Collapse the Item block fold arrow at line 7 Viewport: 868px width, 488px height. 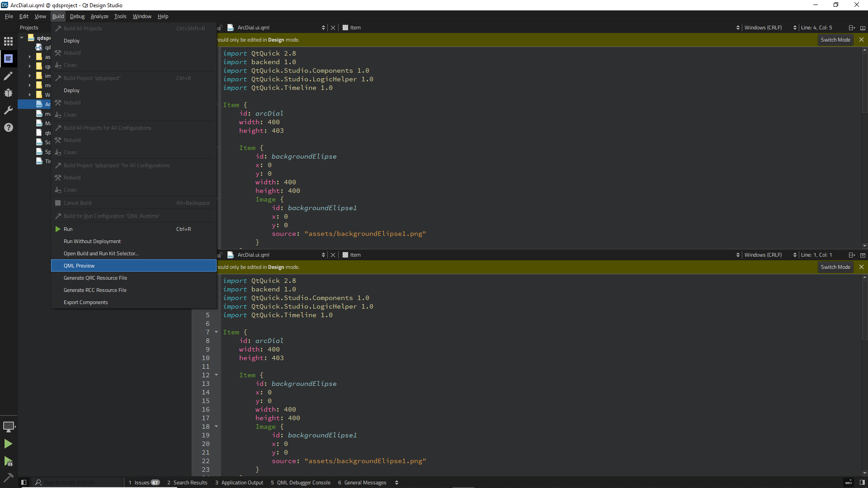point(216,332)
